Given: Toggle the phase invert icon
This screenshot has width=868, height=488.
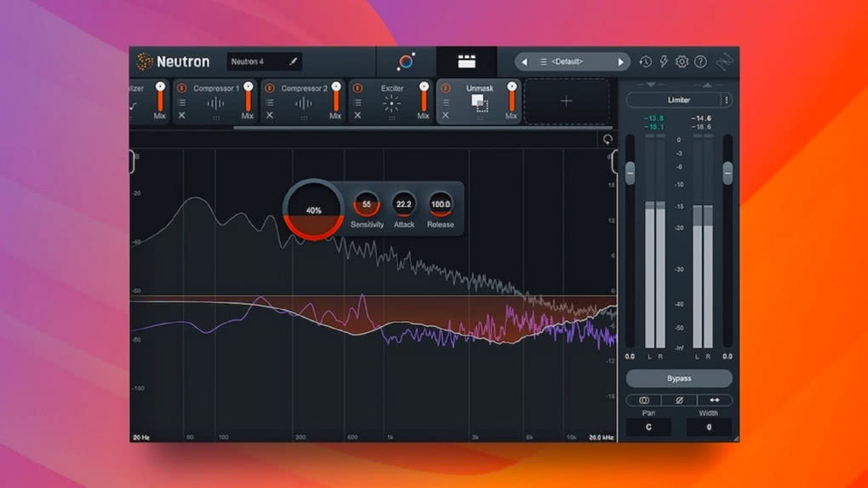Looking at the screenshot, I should [679, 400].
